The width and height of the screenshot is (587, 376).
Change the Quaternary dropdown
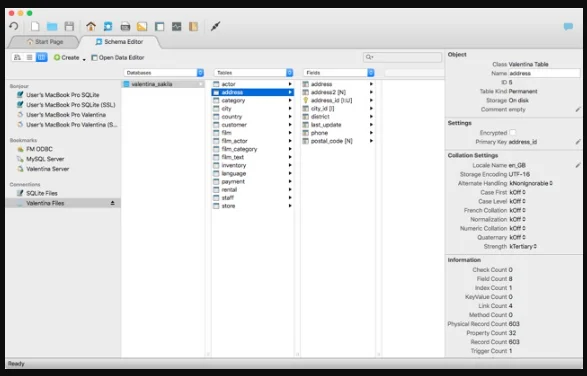tap(517, 237)
